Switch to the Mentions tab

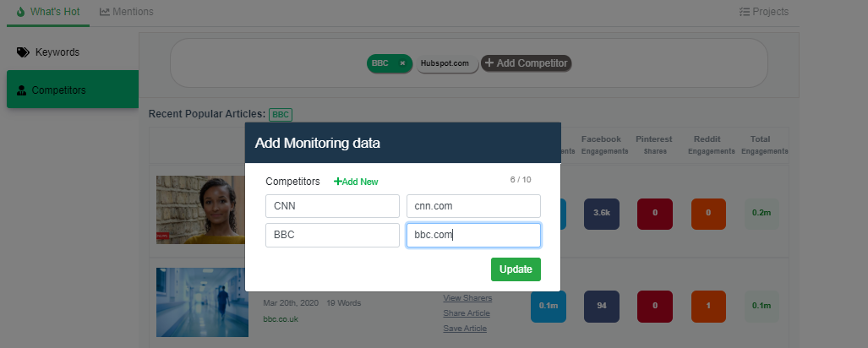click(x=127, y=12)
